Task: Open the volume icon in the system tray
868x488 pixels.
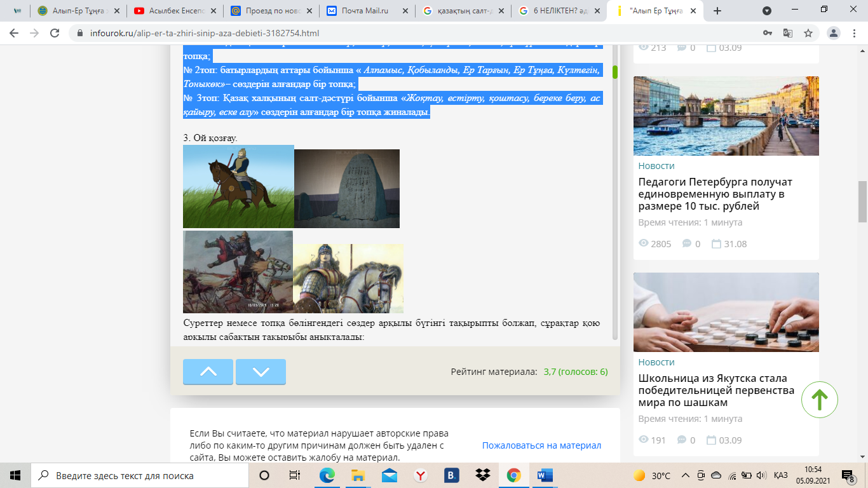Action: click(x=761, y=475)
